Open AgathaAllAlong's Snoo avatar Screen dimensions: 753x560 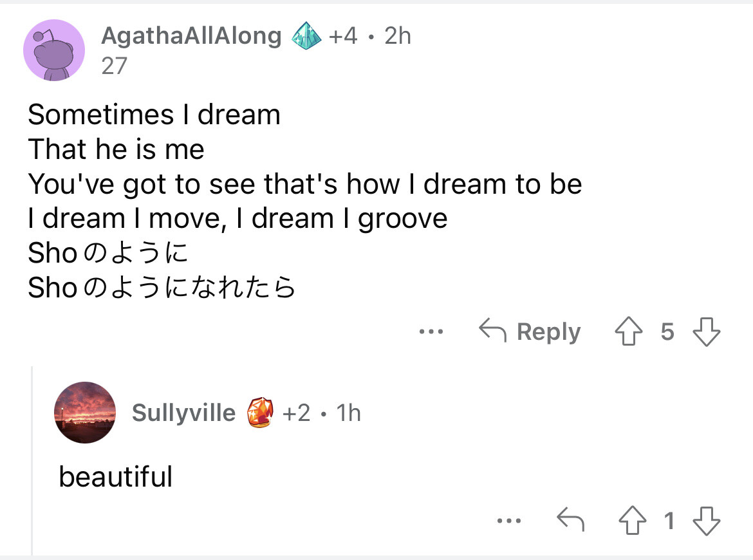coord(54,50)
